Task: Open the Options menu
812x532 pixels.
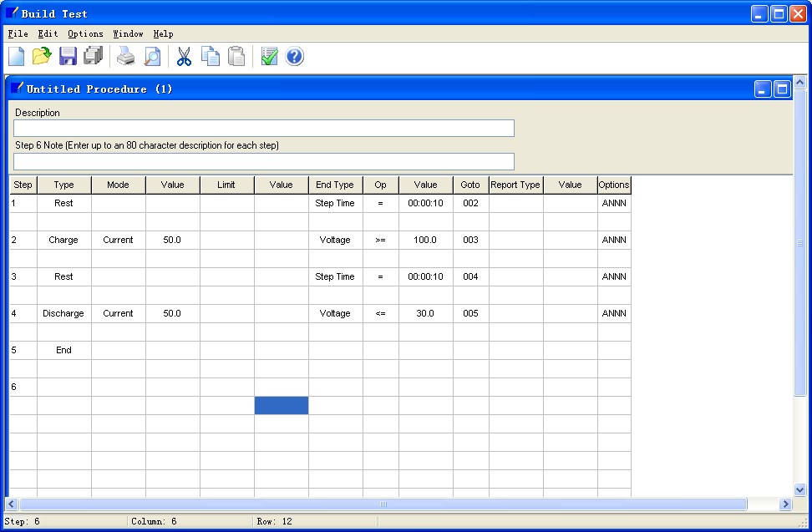Action: pos(85,34)
